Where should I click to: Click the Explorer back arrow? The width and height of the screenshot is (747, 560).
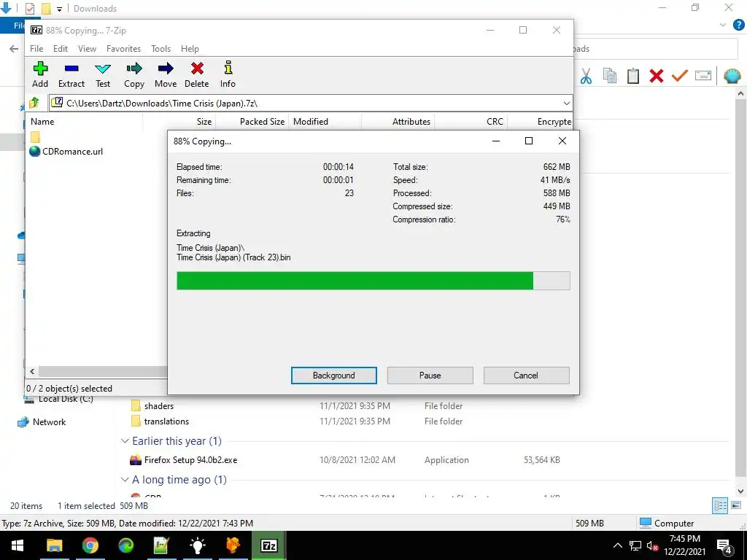click(x=14, y=49)
